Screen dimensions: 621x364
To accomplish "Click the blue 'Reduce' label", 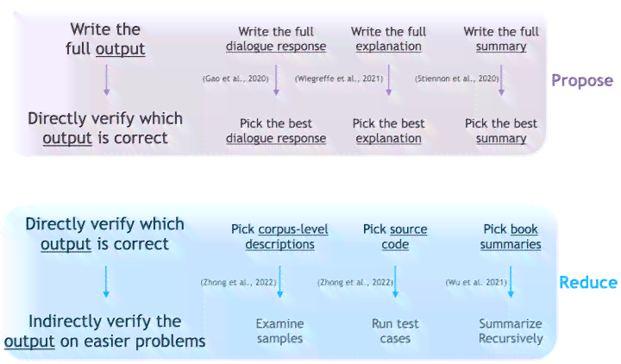I will coord(588,282).
